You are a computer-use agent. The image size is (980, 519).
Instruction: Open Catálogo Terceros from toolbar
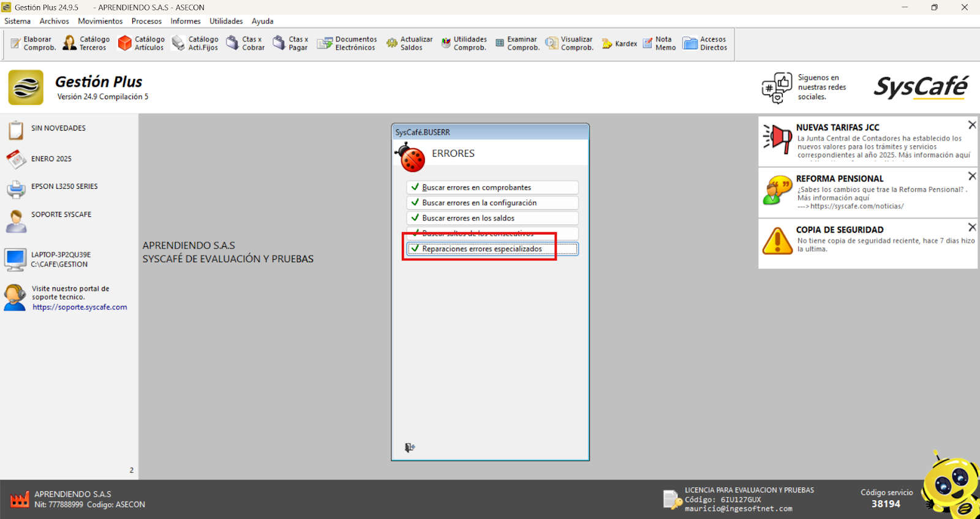(x=86, y=44)
